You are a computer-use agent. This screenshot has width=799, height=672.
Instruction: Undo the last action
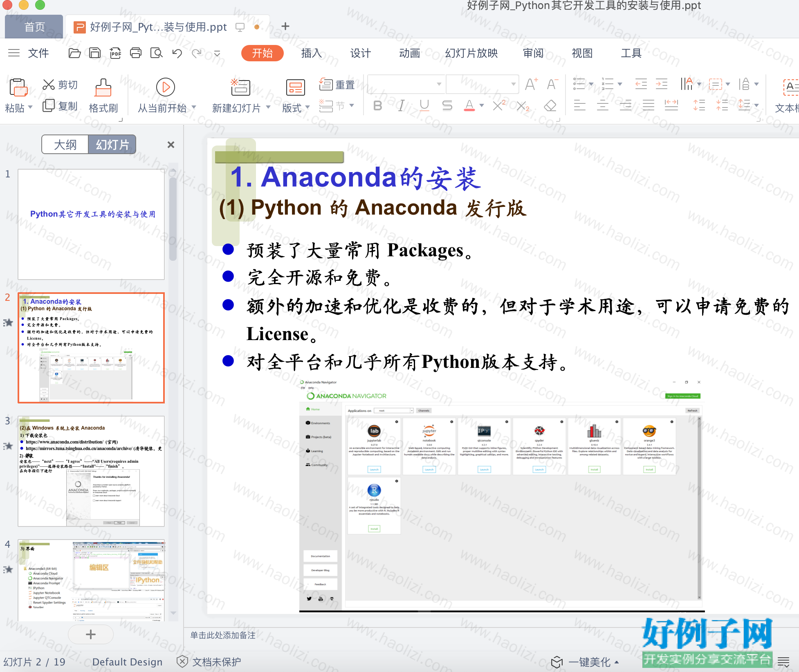[177, 53]
